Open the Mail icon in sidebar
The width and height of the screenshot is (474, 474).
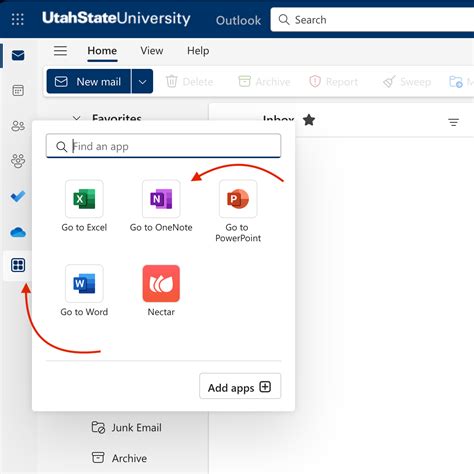point(18,55)
